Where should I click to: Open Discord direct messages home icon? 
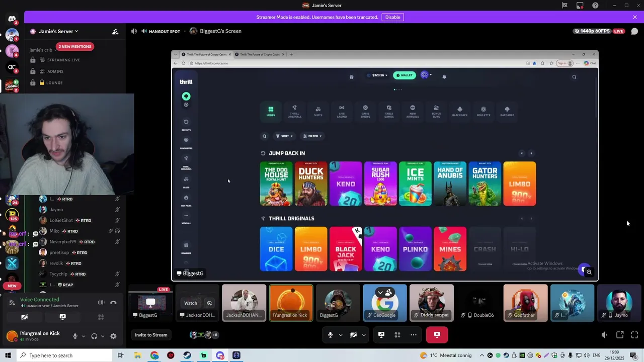(12, 19)
